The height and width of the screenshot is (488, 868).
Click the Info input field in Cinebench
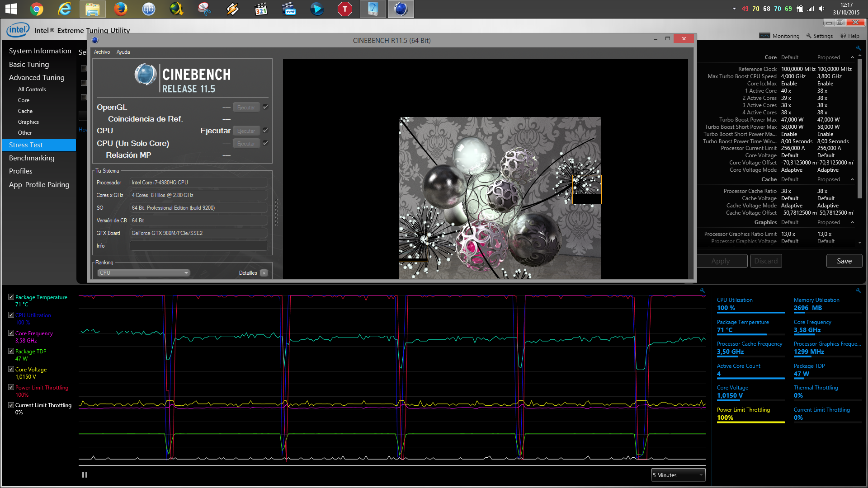198,246
